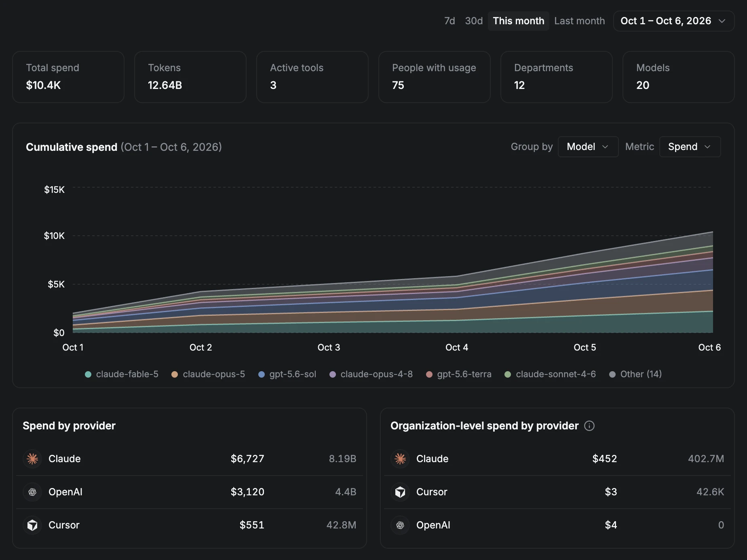Open the Tokens card
The width and height of the screenshot is (747, 560).
click(x=190, y=77)
